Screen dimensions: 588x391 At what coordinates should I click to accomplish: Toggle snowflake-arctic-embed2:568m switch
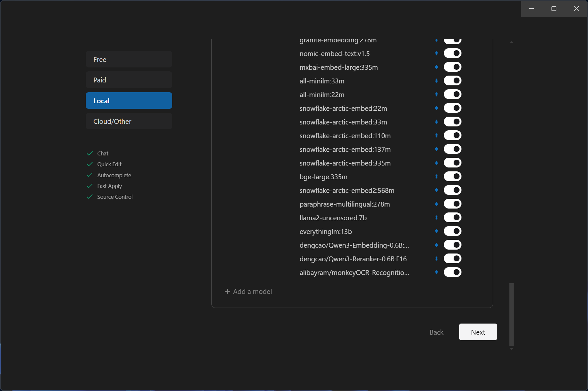pos(453,190)
